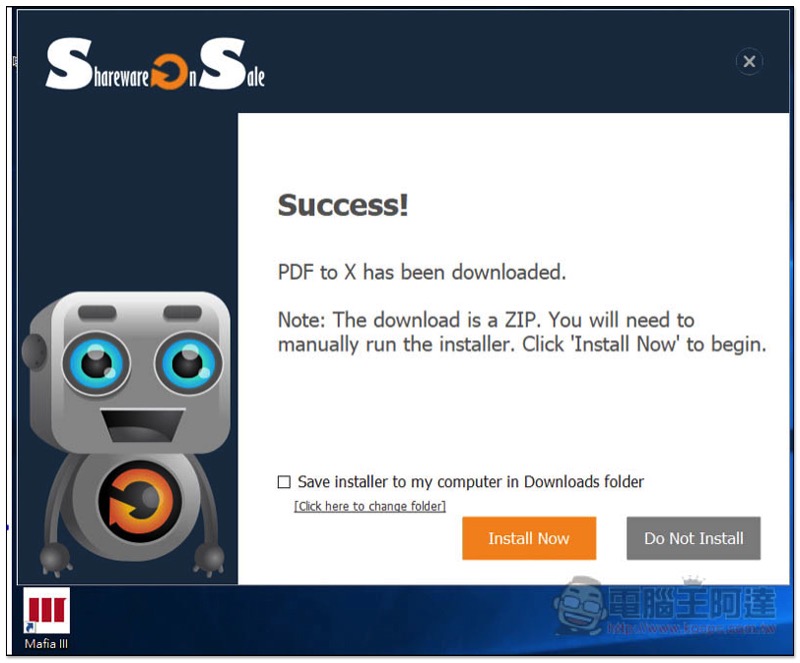Click the Success! heading
This screenshot has height=663, width=800.
pos(343,205)
